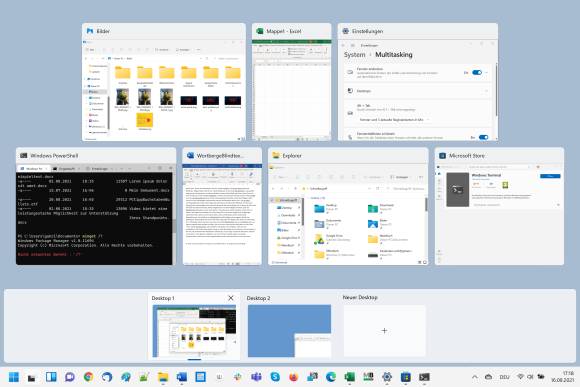Screen dimensions: 580x387
Task: Expand the Desktops row in Einstellungen
Action: click(x=418, y=91)
